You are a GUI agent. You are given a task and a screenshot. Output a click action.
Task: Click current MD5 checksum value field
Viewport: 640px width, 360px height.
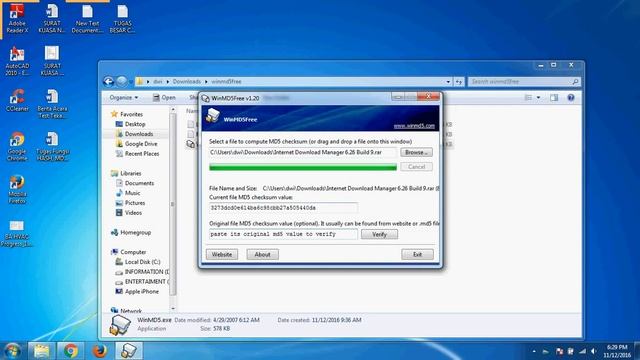click(x=283, y=208)
